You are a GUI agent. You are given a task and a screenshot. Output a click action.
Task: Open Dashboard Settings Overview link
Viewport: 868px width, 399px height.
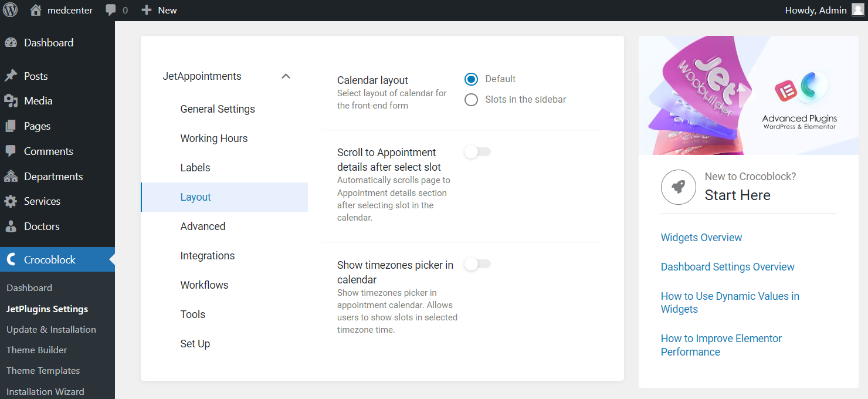728,267
